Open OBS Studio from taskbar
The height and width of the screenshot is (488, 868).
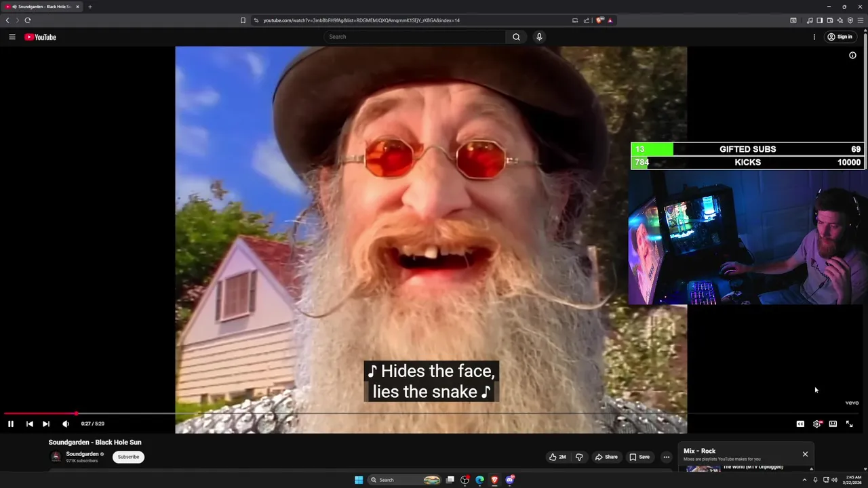(465, 480)
